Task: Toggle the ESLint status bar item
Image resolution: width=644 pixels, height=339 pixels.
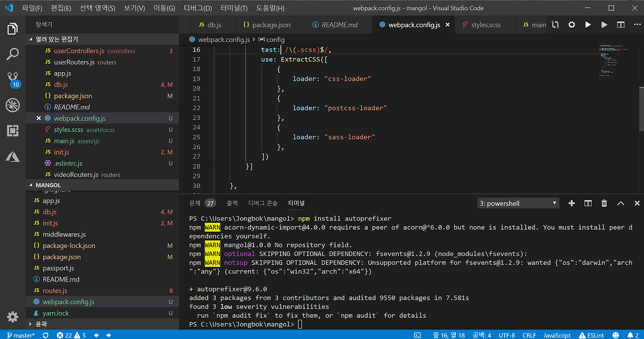Action: (590, 335)
